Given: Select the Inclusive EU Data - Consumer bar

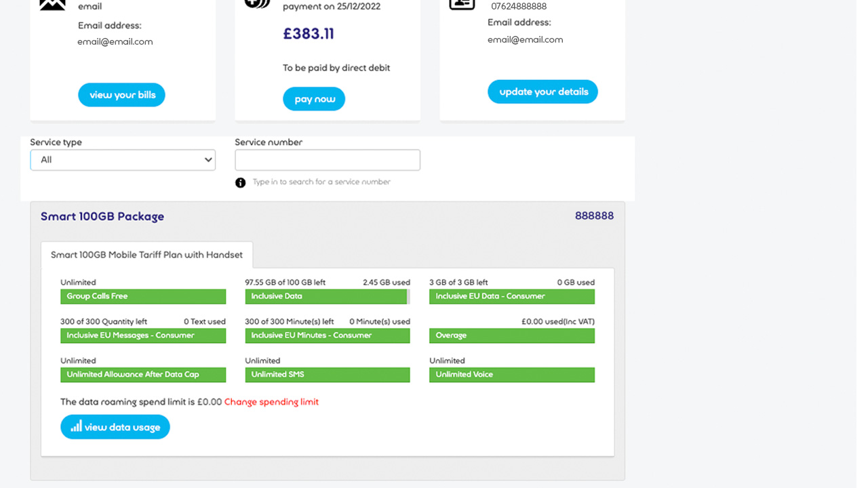Looking at the screenshot, I should [x=511, y=296].
